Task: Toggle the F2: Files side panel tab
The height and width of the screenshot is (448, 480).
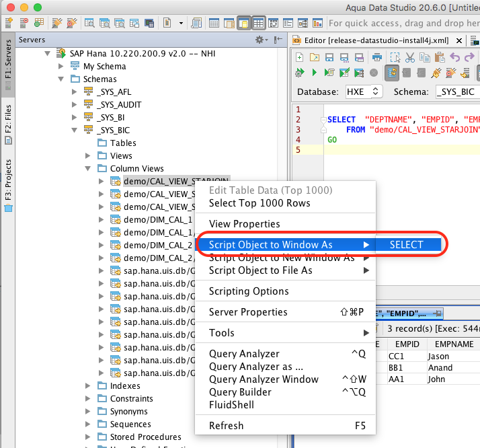Action: (8, 124)
